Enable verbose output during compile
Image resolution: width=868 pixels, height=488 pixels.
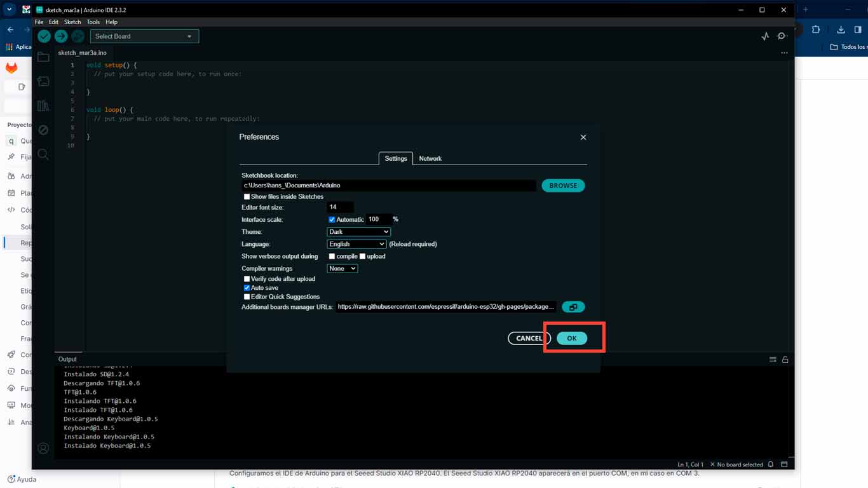(332, 257)
